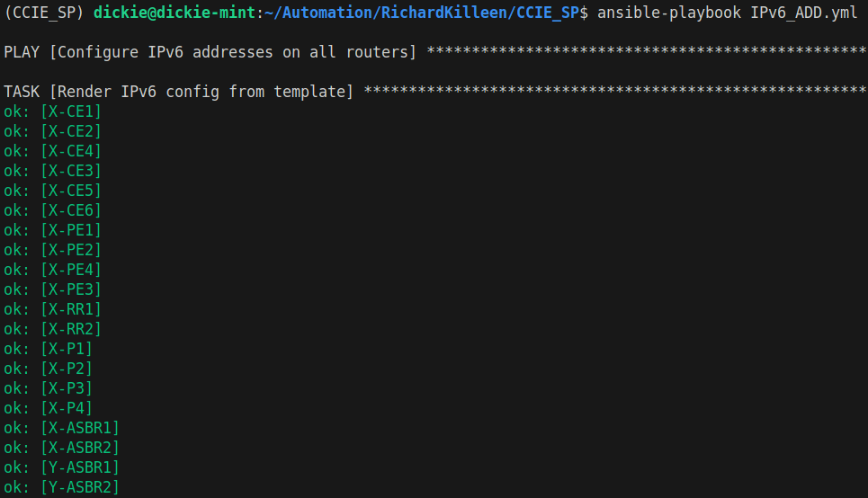Click the dickie@dickie-mint username in prompt

pyautogui.click(x=174, y=13)
